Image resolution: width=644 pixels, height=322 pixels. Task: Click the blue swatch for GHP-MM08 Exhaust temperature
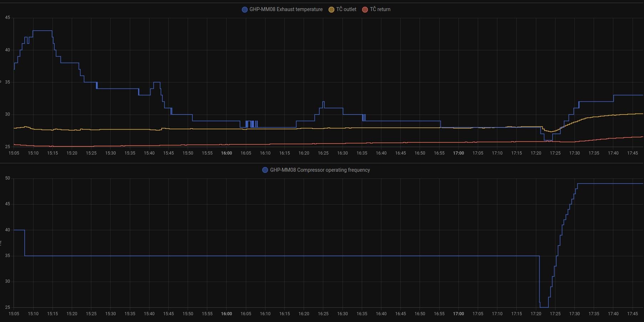pos(245,10)
